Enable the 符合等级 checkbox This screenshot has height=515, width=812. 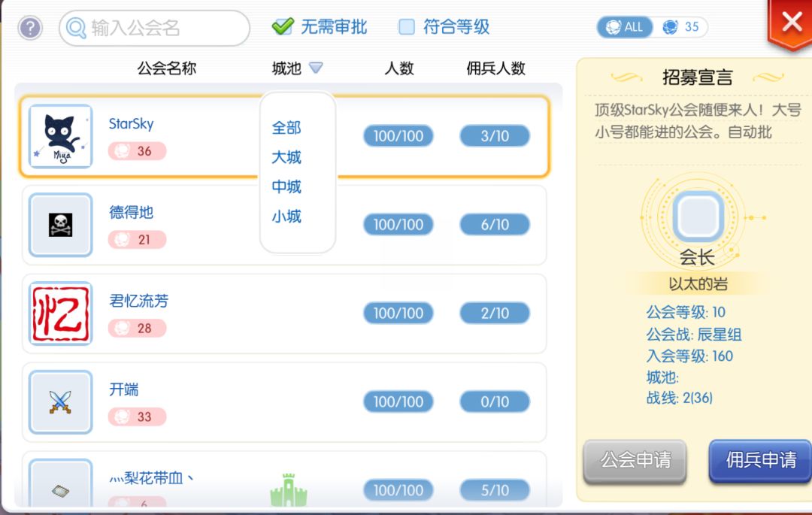407,27
